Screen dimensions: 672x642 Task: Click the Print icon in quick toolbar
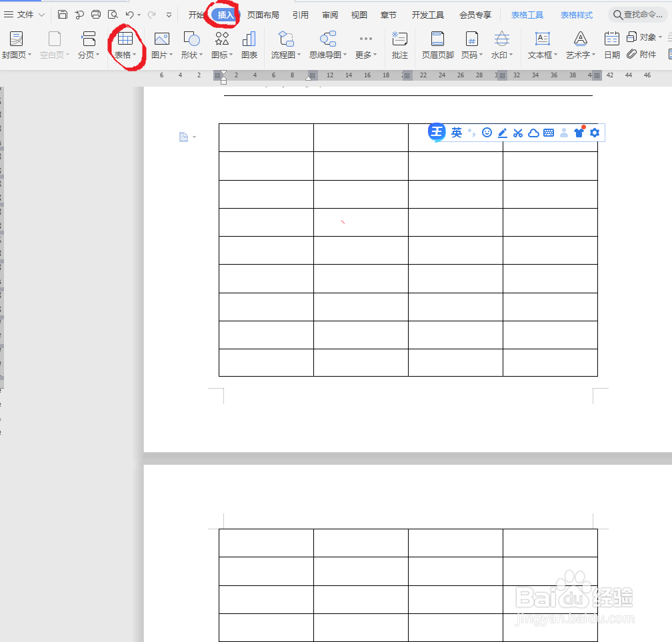pyautogui.click(x=96, y=15)
